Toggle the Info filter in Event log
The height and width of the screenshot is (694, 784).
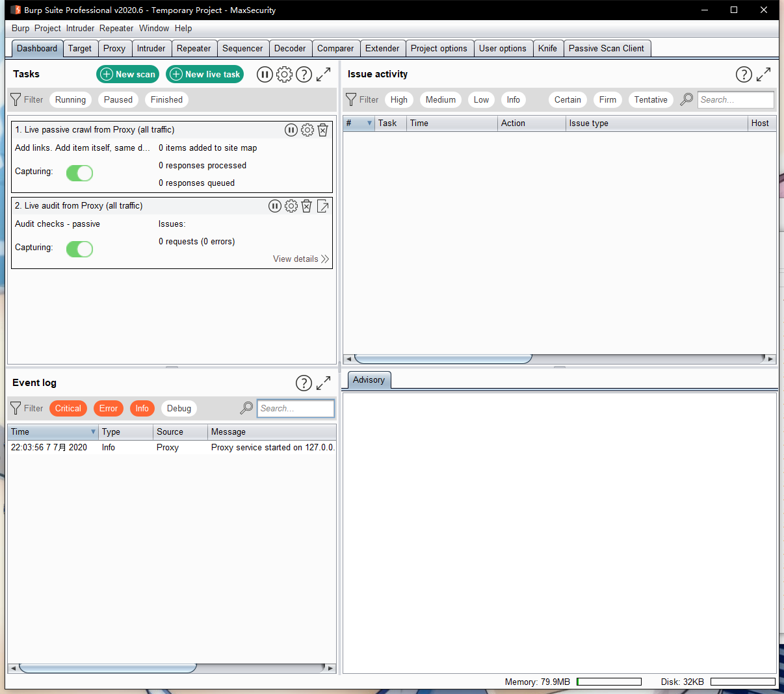[x=142, y=408]
